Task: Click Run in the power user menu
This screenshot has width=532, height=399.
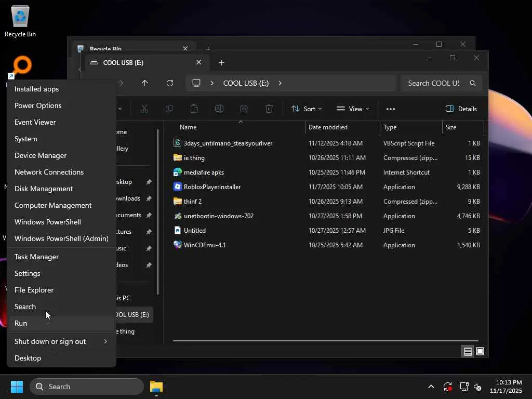Action: (x=61, y=323)
